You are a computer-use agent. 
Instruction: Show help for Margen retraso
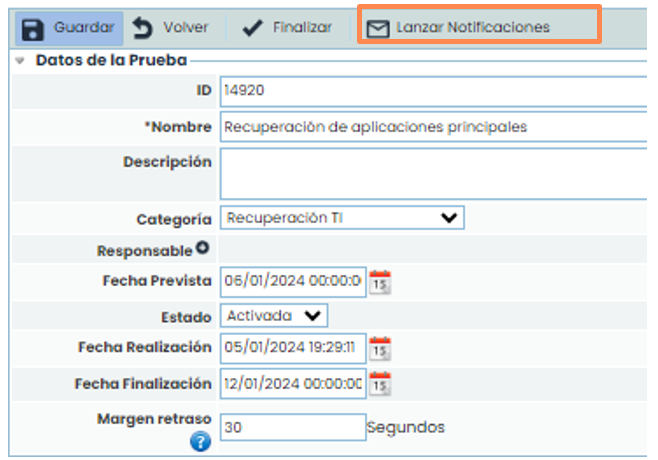[200, 440]
